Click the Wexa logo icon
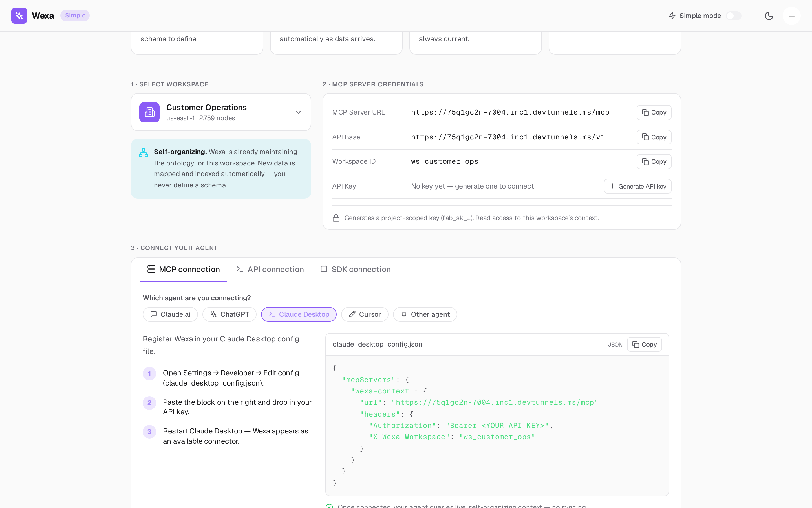This screenshot has width=812, height=508. 19,16
